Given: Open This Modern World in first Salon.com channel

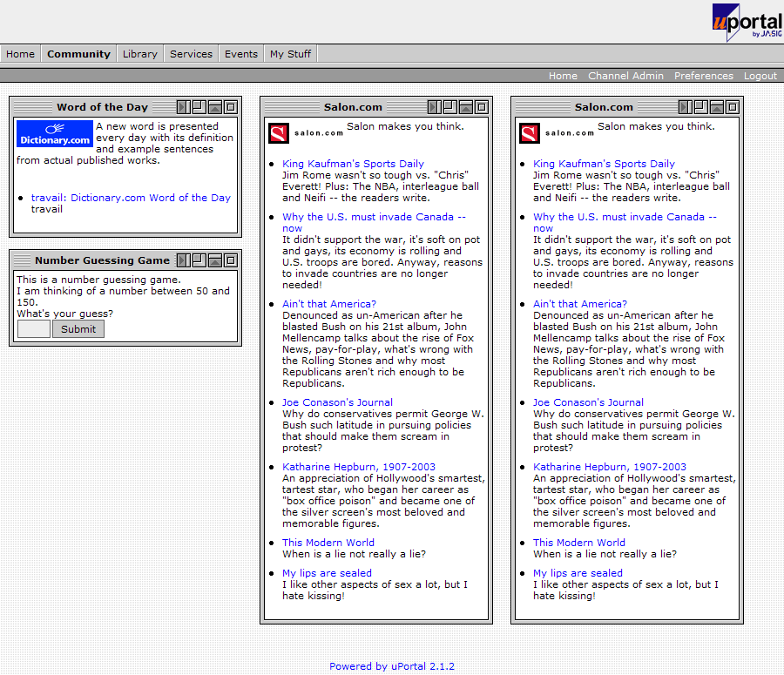Looking at the screenshot, I should pos(328,543).
